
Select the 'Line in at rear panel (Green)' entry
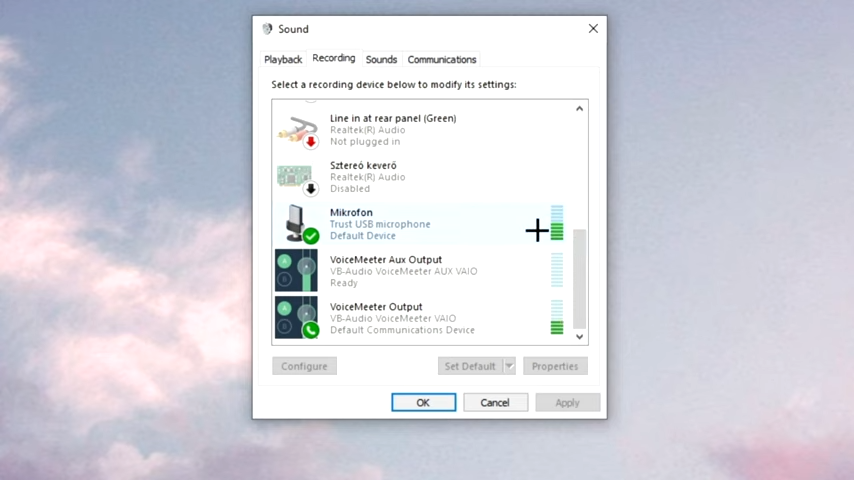(423, 130)
